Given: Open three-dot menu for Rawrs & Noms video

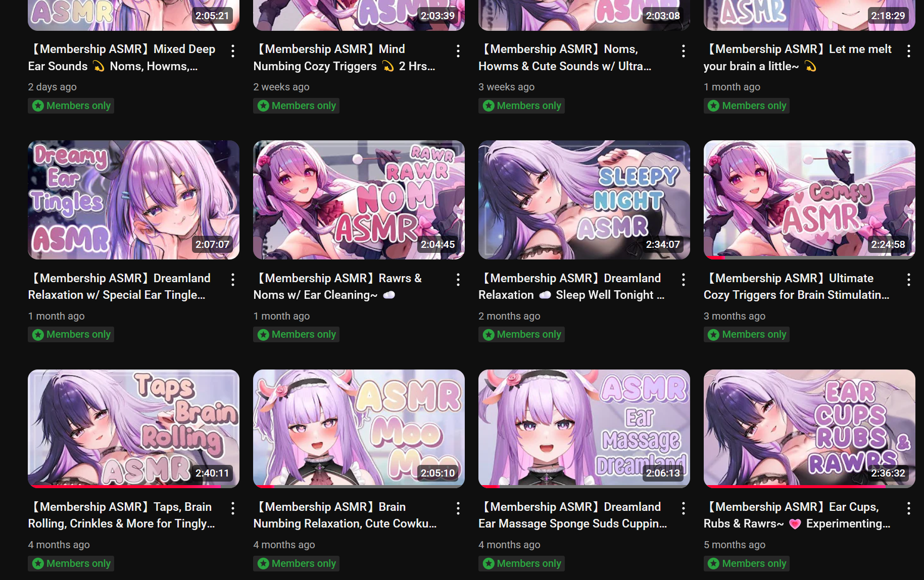Looking at the screenshot, I should click(x=458, y=280).
